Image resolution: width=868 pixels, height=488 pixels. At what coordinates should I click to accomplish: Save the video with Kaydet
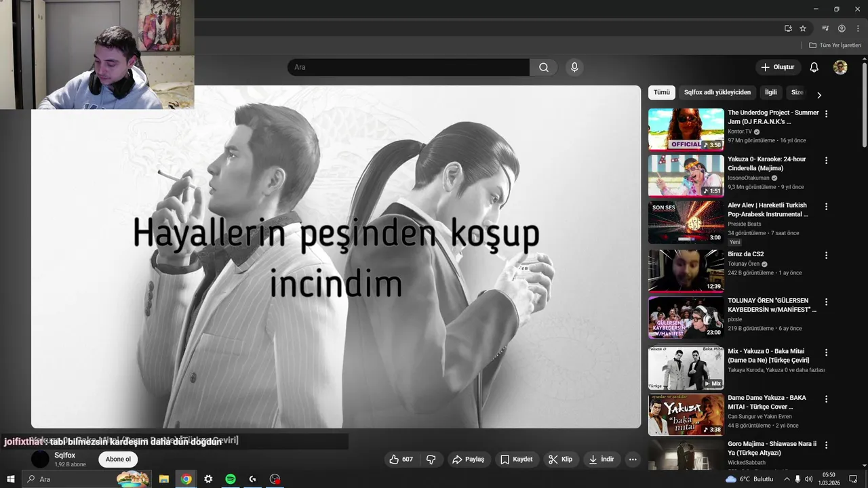pyautogui.click(x=516, y=459)
